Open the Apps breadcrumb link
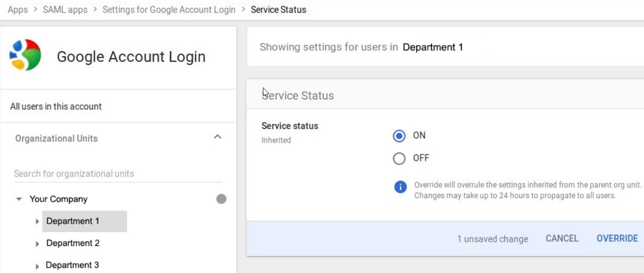This screenshot has height=273, width=644. [x=18, y=10]
